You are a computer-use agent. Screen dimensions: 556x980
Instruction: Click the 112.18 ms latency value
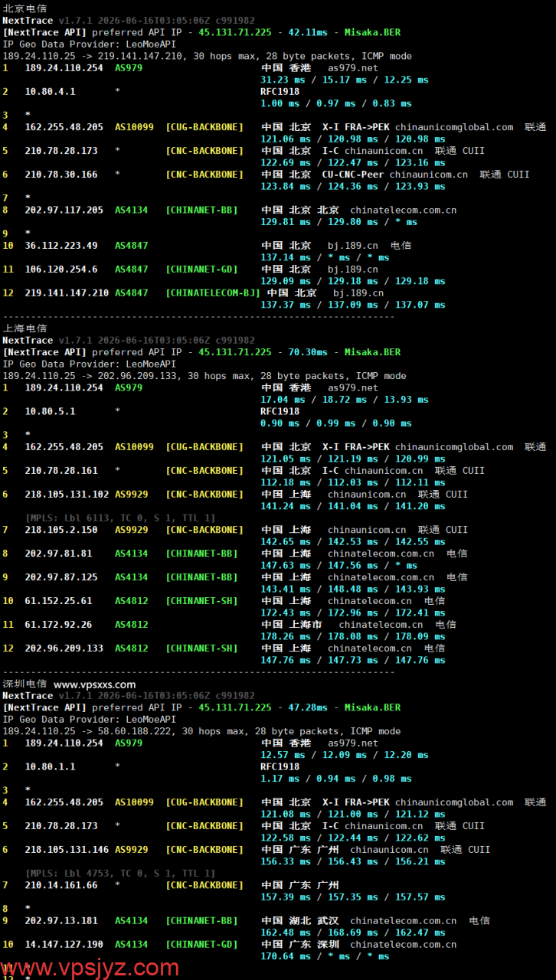pyautogui.click(x=286, y=482)
